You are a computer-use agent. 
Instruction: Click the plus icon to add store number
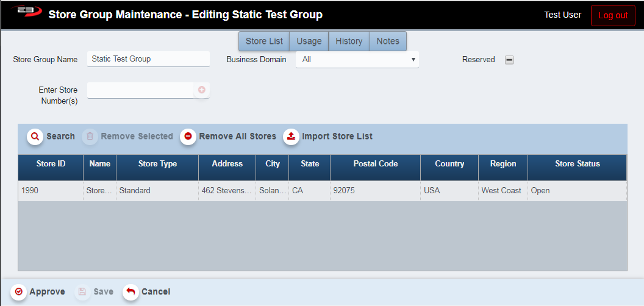pos(201,90)
